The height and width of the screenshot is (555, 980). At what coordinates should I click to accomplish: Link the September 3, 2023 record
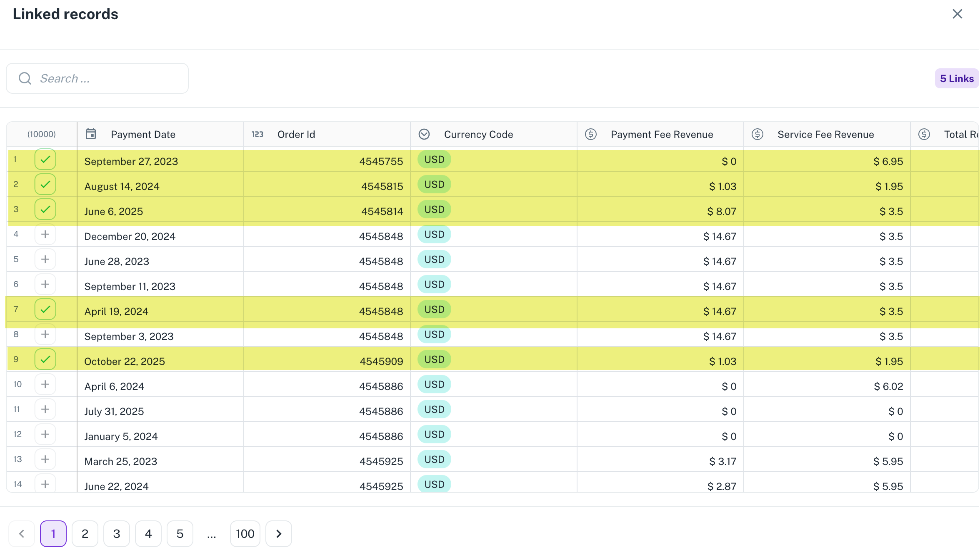(x=45, y=334)
